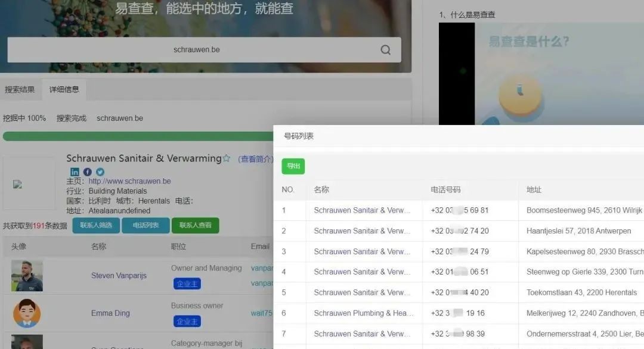The height and width of the screenshot is (349, 644).
Task: Click the search box containing schrauwen.be
Action: pyautogui.click(x=204, y=50)
